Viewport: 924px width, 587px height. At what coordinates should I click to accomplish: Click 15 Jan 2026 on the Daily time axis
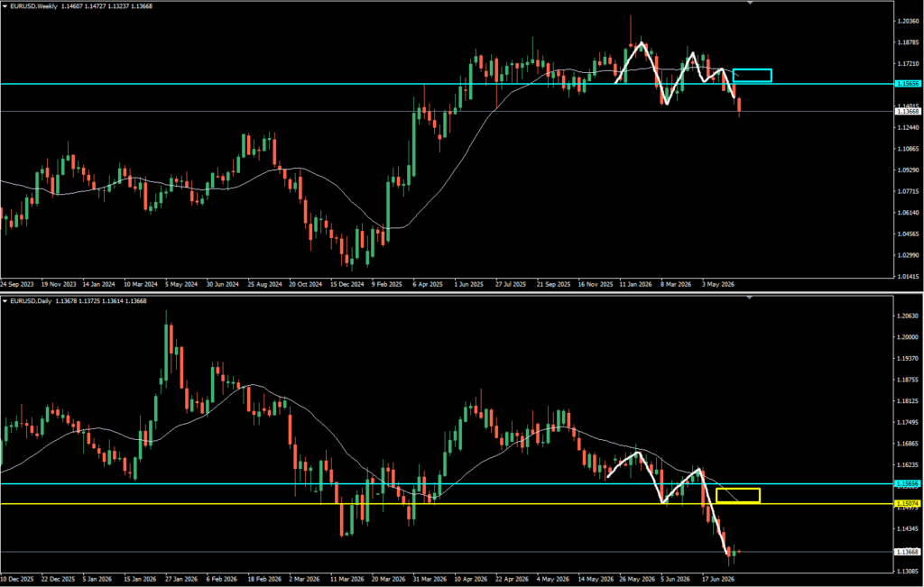tap(140, 579)
